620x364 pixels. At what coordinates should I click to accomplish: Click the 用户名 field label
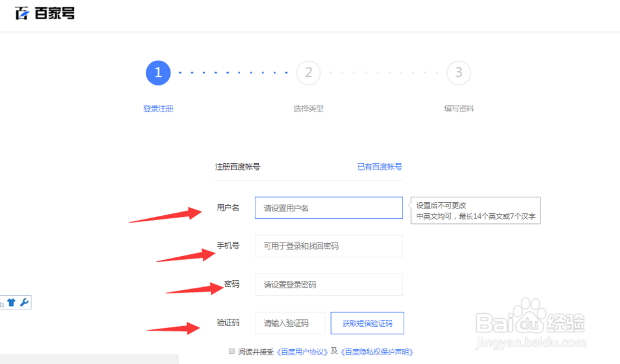(228, 207)
